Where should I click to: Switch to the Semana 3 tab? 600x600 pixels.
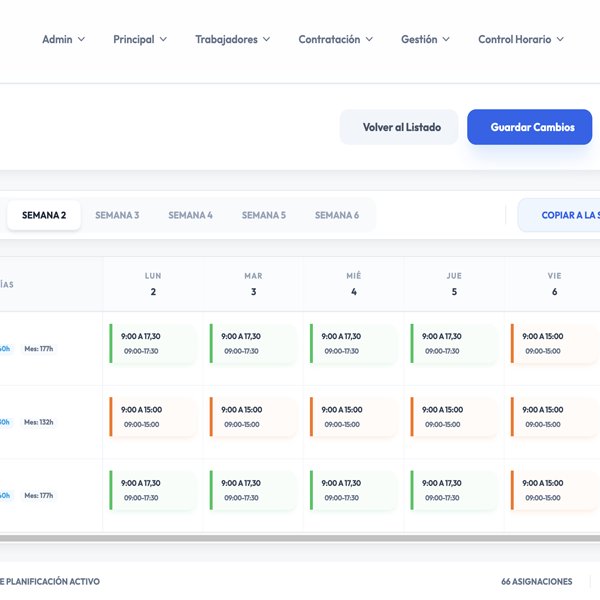tap(117, 215)
